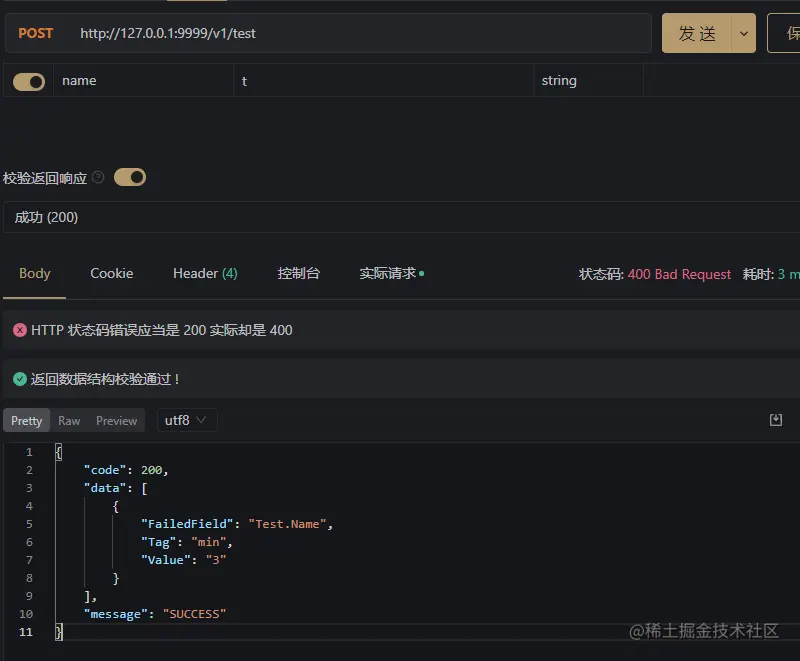Click the 400 Bad Request status text

(679, 274)
